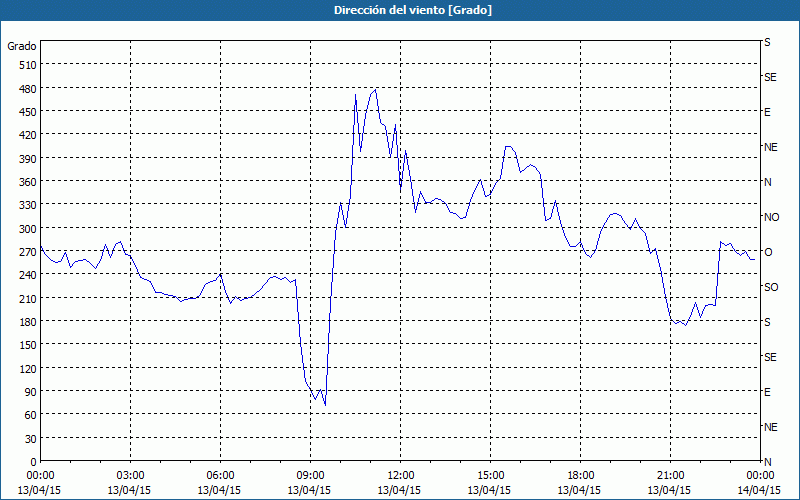The width and height of the screenshot is (800, 500).
Task: Click the 12:00 time label
Action: [400, 476]
